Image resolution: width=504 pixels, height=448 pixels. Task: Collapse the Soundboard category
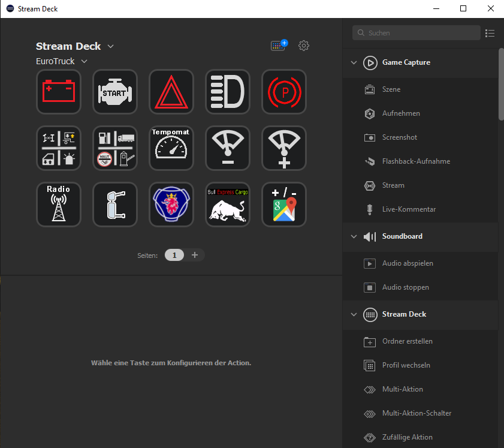(x=354, y=236)
